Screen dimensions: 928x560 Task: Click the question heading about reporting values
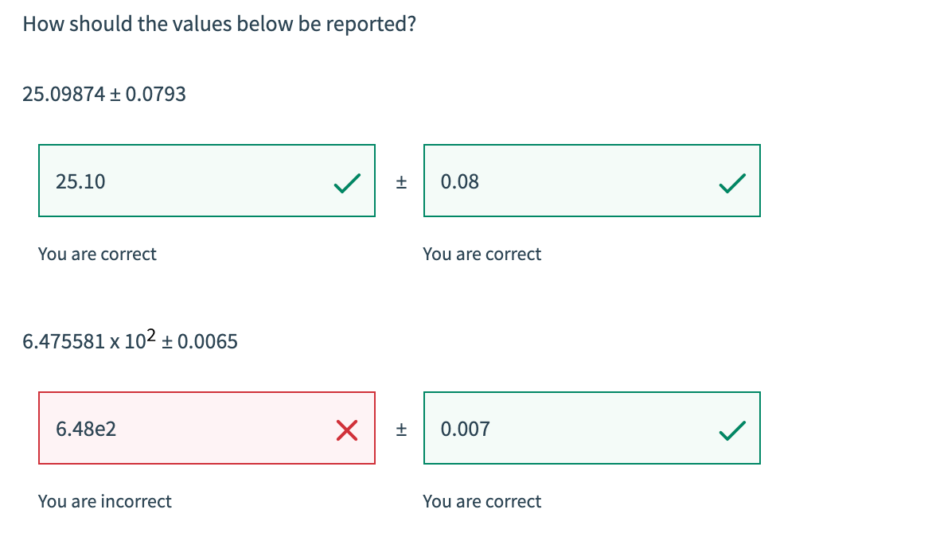click(219, 24)
